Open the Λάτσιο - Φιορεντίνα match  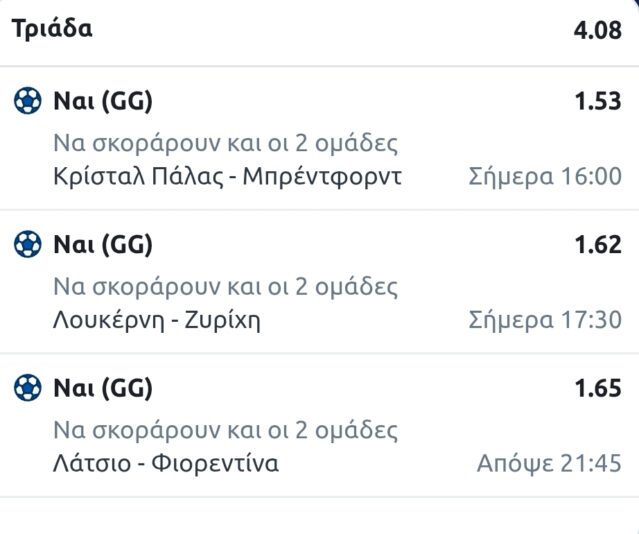pyautogui.click(x=165, y=464)
